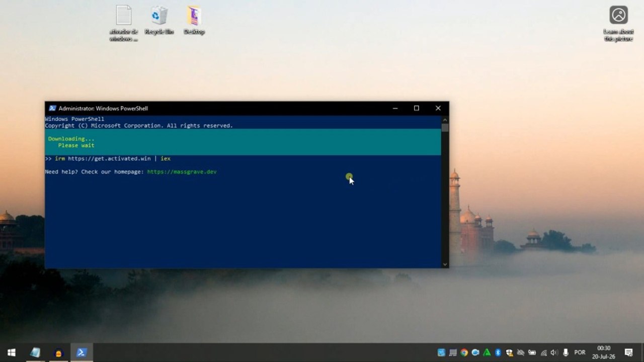
Task: Click 'Learn about this picture' icon
Action: coord(619,24)
